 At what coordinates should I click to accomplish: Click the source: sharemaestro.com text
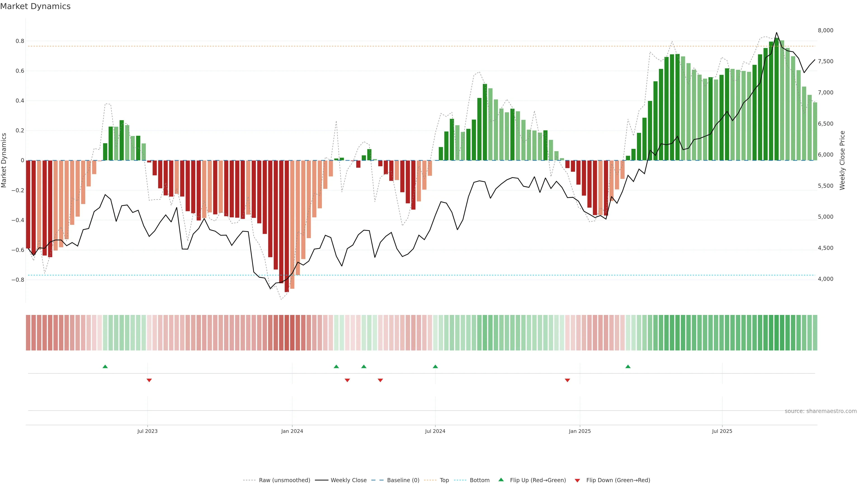point(821,411)
